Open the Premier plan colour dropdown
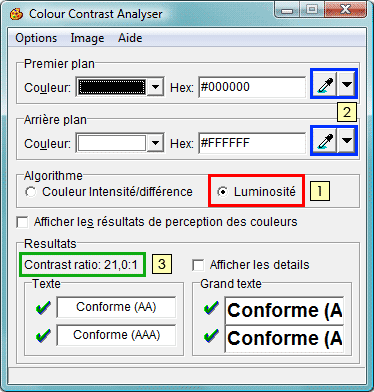Viewport: 374px width, 392px height. [155, 87]
